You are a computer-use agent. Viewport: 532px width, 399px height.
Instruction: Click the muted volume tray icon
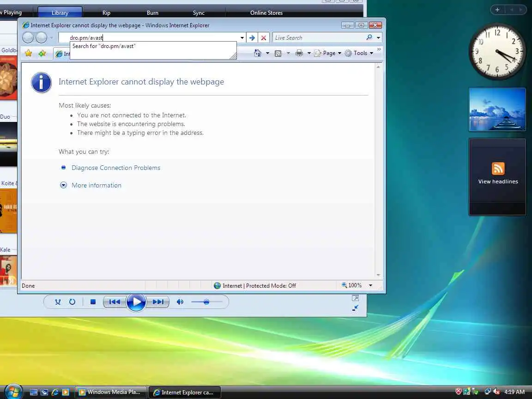(x=497, y=392)
